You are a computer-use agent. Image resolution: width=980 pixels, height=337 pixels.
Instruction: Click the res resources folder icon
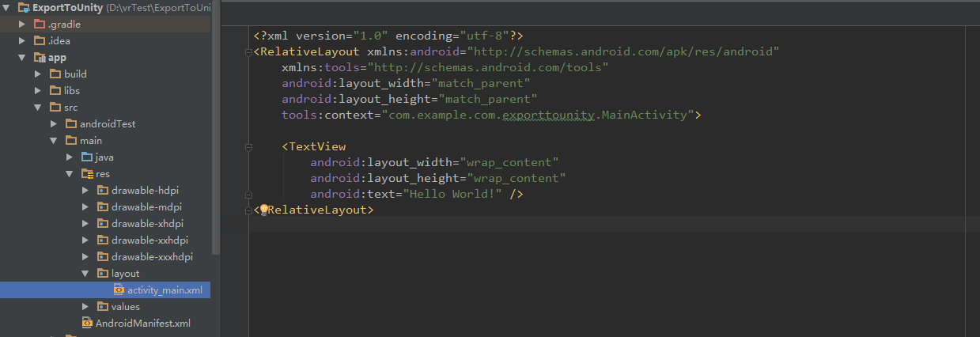(87, 173)
